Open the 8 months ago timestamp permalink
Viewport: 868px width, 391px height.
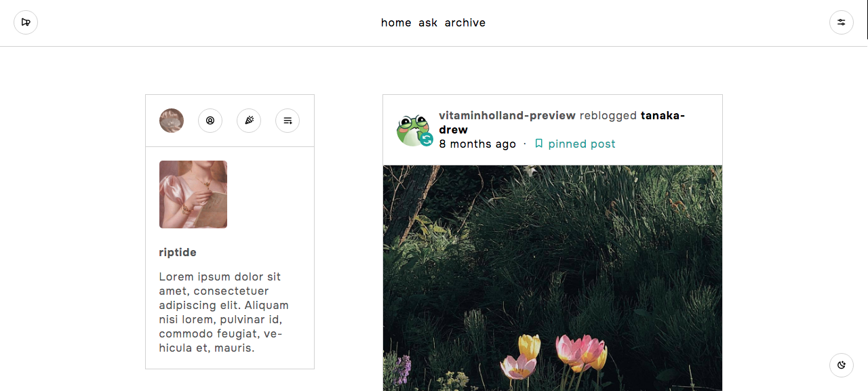(x=477, y=144)
